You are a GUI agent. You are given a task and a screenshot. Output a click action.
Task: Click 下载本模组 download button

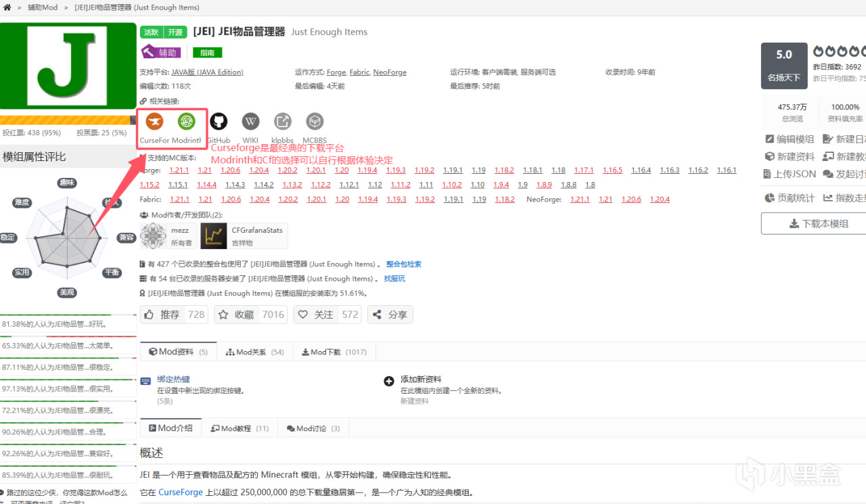815,223
